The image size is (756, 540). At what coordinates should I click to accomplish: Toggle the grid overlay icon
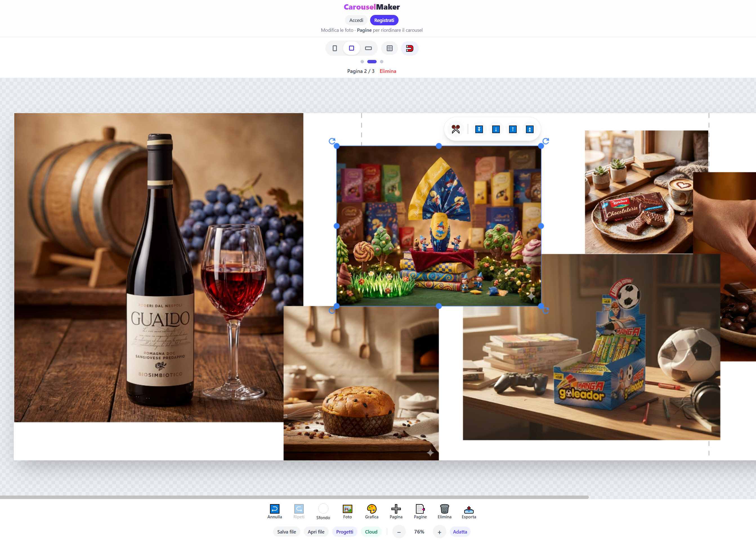(390, 48)
